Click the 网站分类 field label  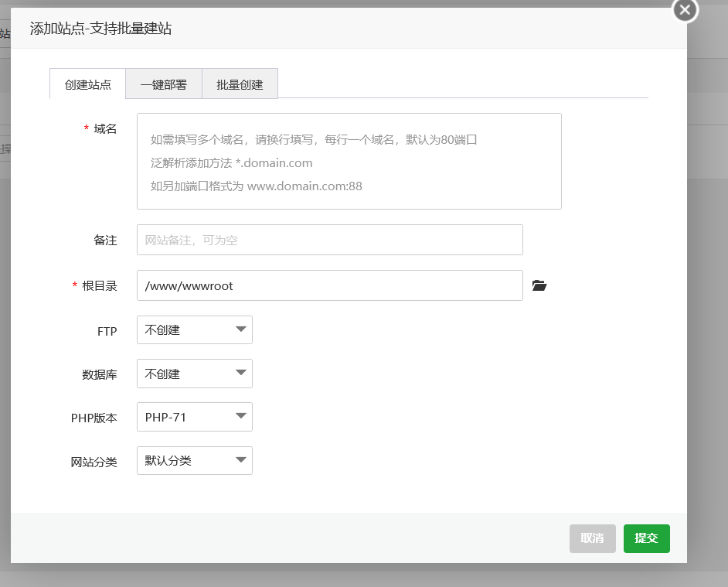[94, 462]
